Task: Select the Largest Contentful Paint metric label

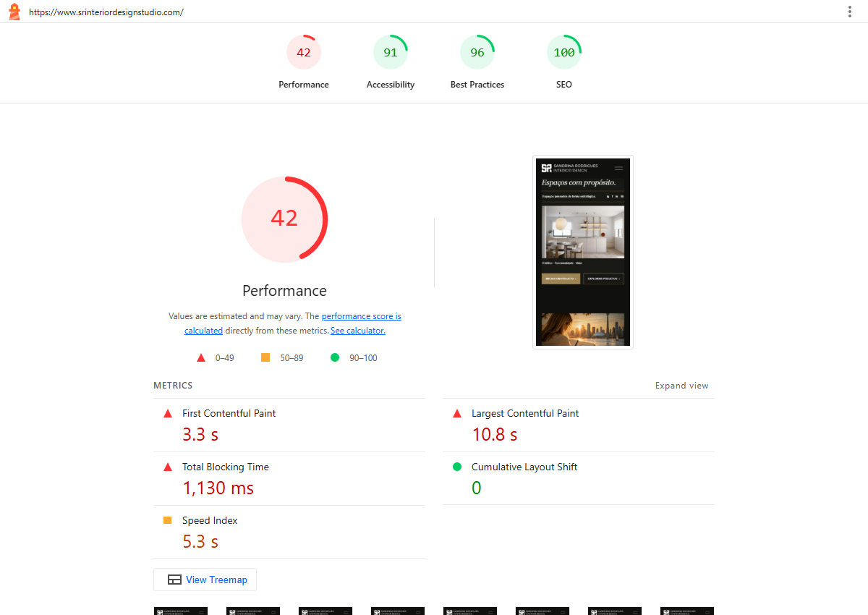Action: [525, 413]
